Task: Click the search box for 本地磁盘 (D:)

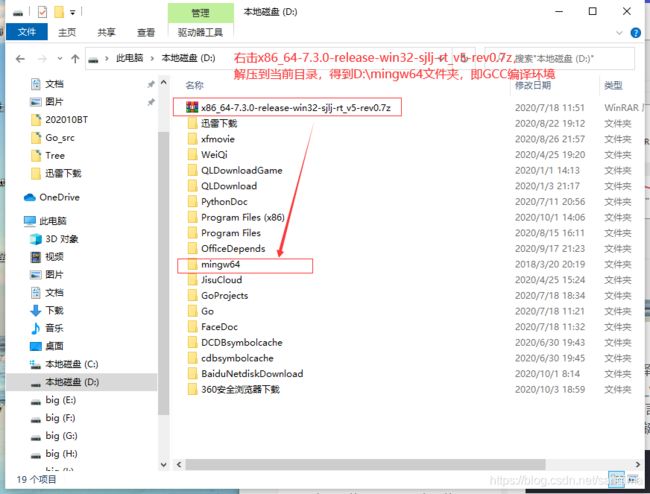Action: (x=560, y=58)
